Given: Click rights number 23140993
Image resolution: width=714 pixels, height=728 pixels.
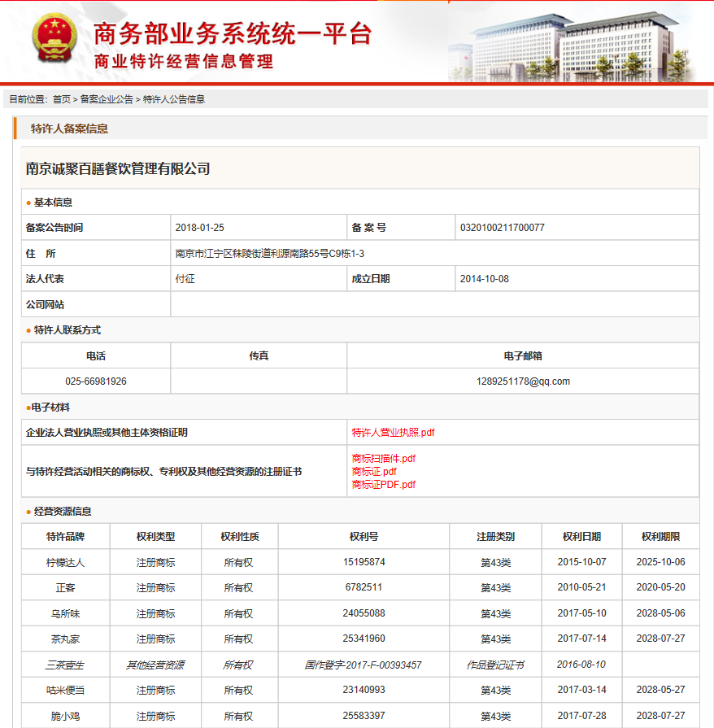Looking at the screenshot, I should pyautogui.click(x=364, y=690).
